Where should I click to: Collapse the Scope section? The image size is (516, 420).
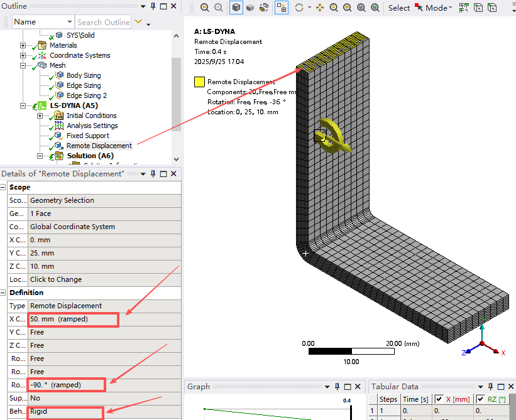3,187
